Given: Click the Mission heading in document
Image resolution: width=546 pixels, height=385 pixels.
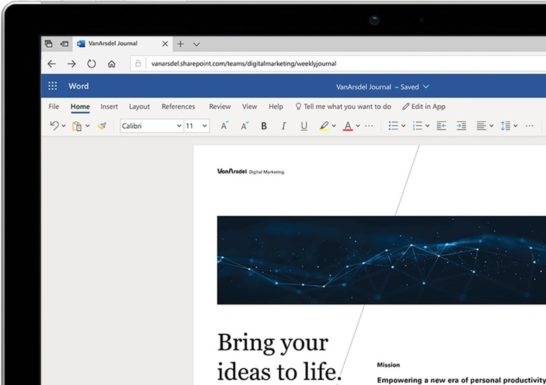Looking at the screenshot, I should 388,365.
